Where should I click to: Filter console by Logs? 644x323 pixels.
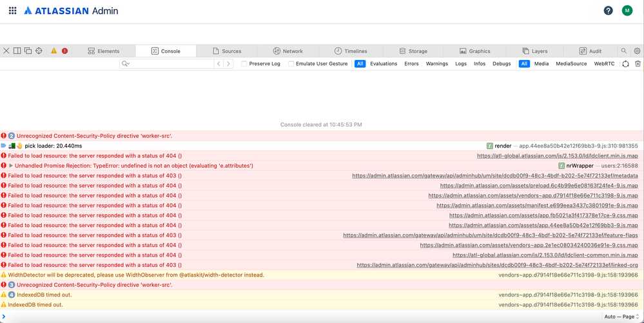[x=461, y=64]
